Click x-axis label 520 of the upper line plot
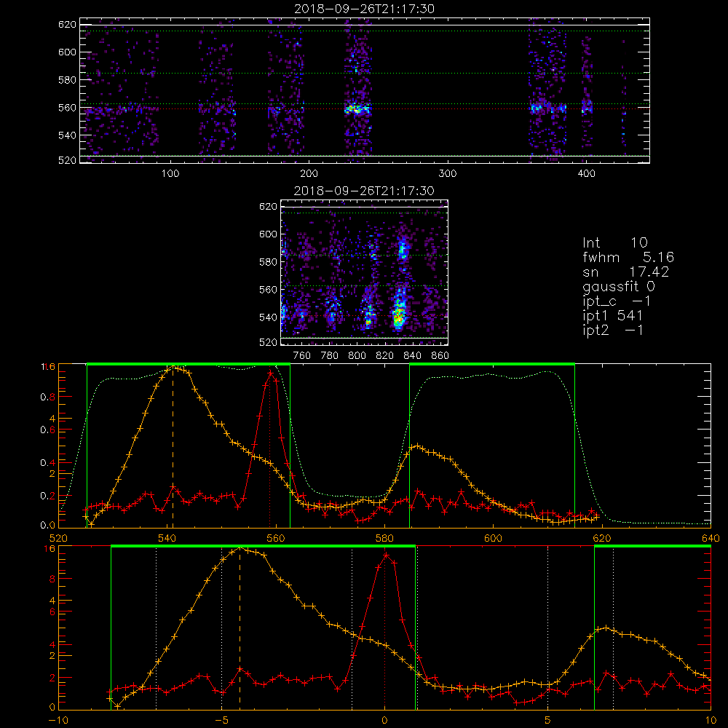Screen dimensions: 728x728 [x=58, y=538]
